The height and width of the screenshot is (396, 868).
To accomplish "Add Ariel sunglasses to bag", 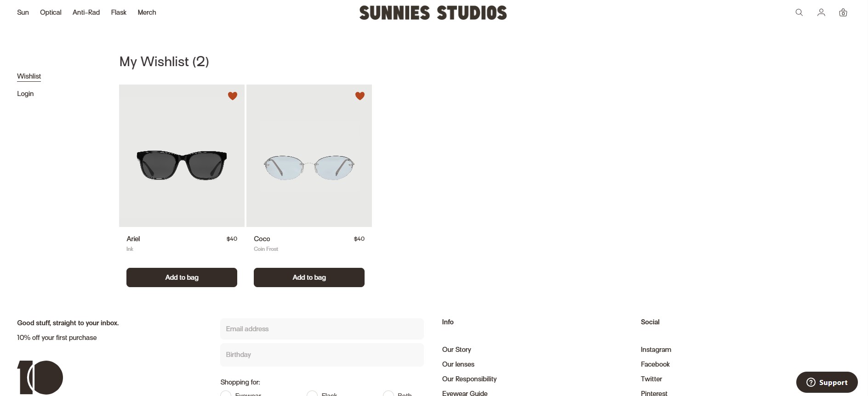I will [x=181, y=277].
